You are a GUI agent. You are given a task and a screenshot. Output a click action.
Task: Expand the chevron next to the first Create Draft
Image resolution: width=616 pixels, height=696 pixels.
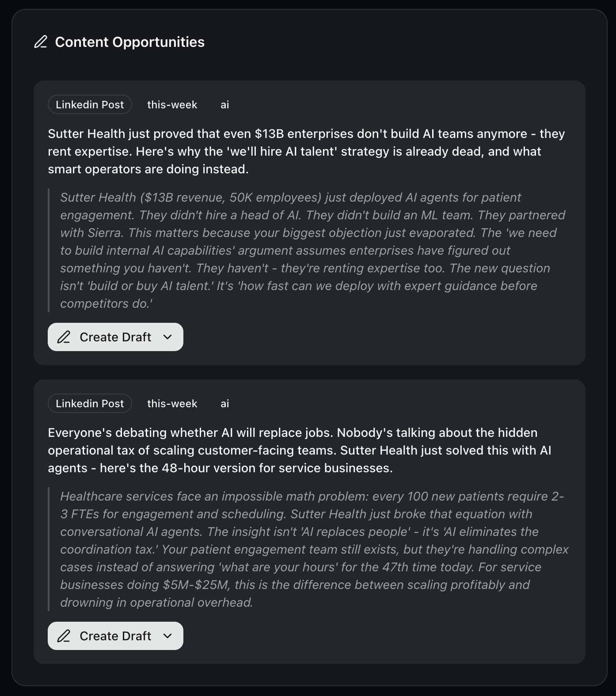pos(168,337)
